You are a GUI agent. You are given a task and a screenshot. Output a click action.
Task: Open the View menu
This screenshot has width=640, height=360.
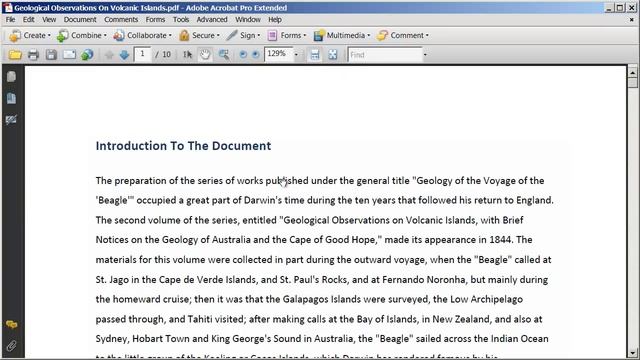pyautogui.click(x=49, y=20)
